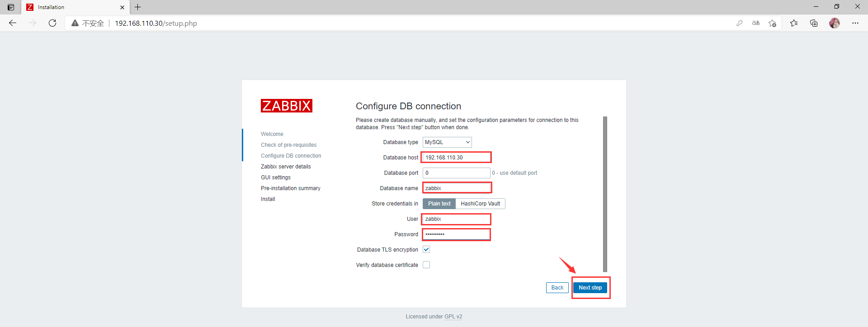The width and height of the screenshot is (868, 327).
Task: Open a new browser tab
Action: [138, 7]
